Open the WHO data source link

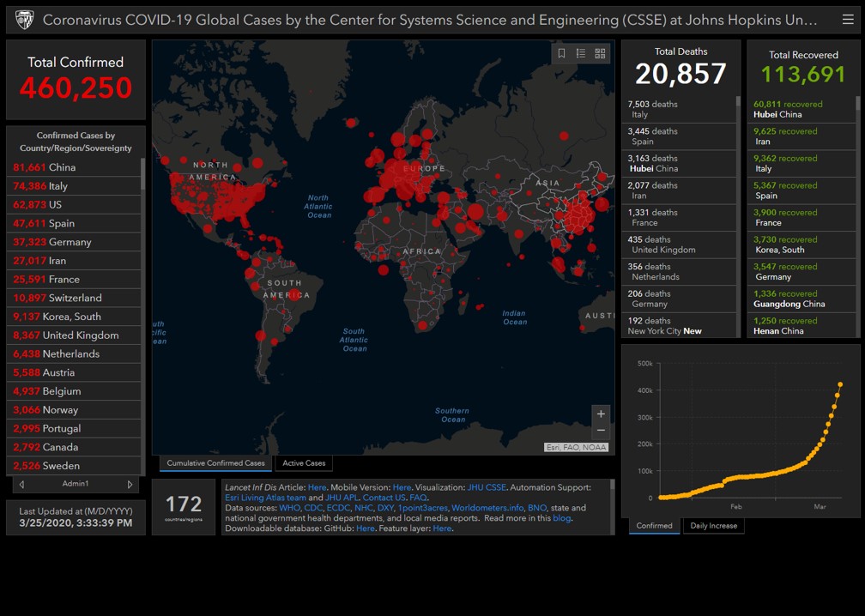289,508
